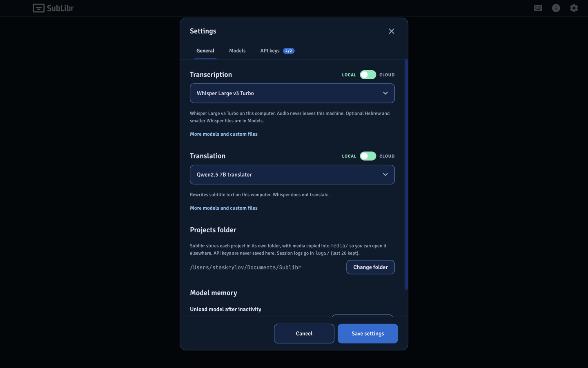The image size is (588, 368).
Task: Click the settings gear icon
Action: [x=574, y=8]
